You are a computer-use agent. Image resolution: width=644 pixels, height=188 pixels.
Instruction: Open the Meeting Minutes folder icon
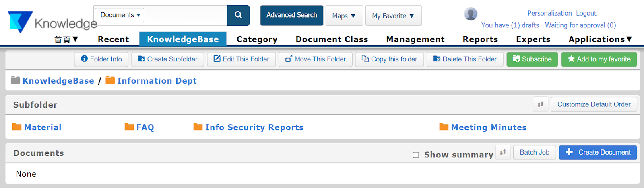click(x=444, y=127)
